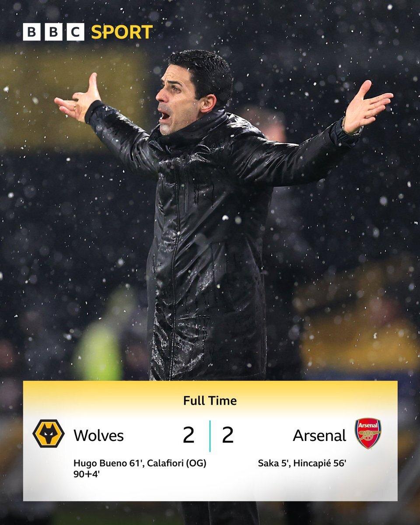Image resolution: width=420 pixels, height=525 pixels.
Task: Click the C block in BBC logo
Action: point(75,32)
